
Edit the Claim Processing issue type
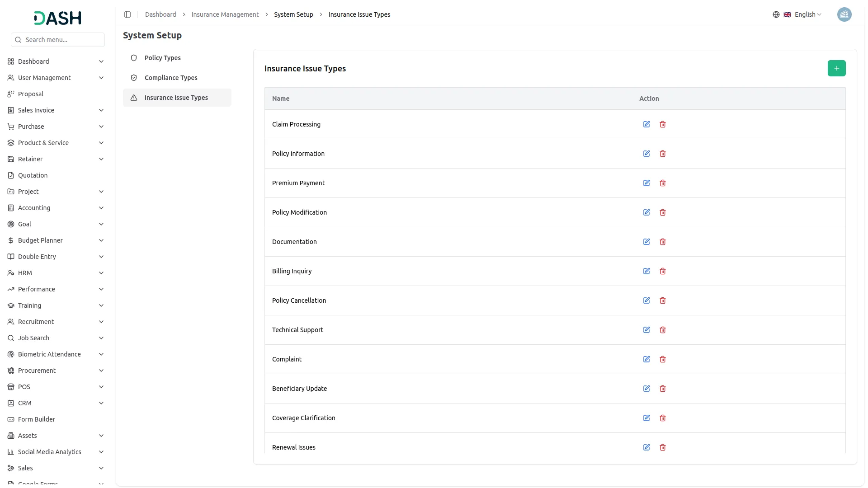pyautogui.click(x=646, y=124)
